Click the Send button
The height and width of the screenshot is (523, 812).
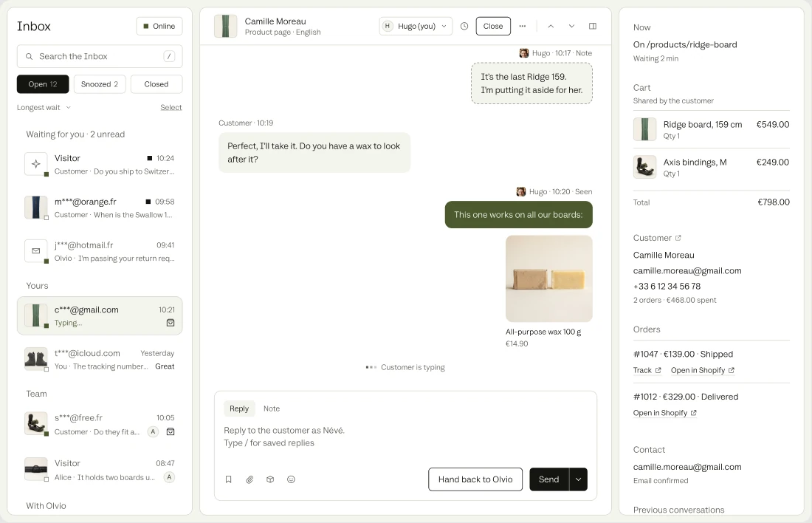(549, 479)
